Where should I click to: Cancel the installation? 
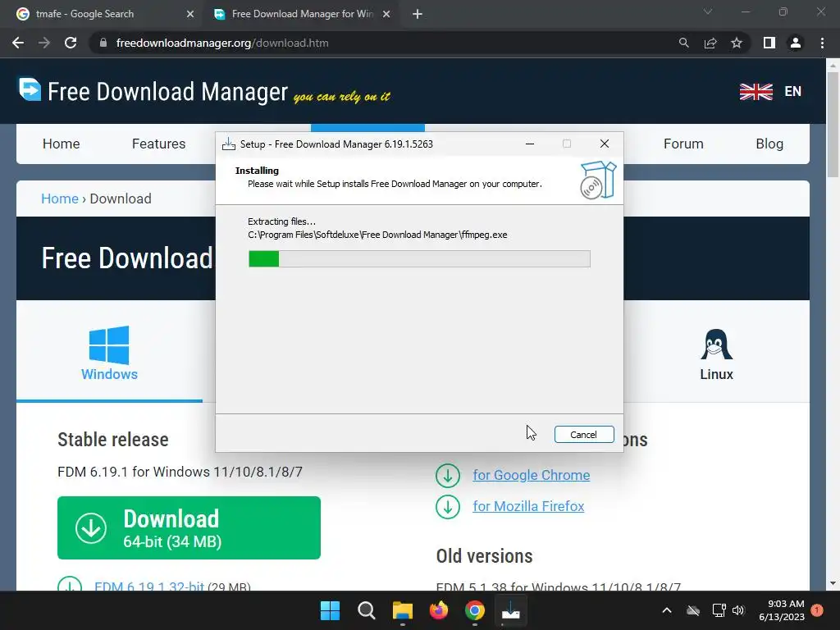584,435
